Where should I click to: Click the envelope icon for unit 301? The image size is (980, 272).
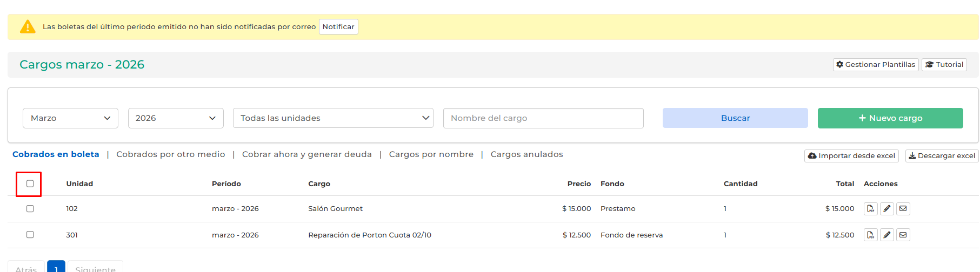903,235
